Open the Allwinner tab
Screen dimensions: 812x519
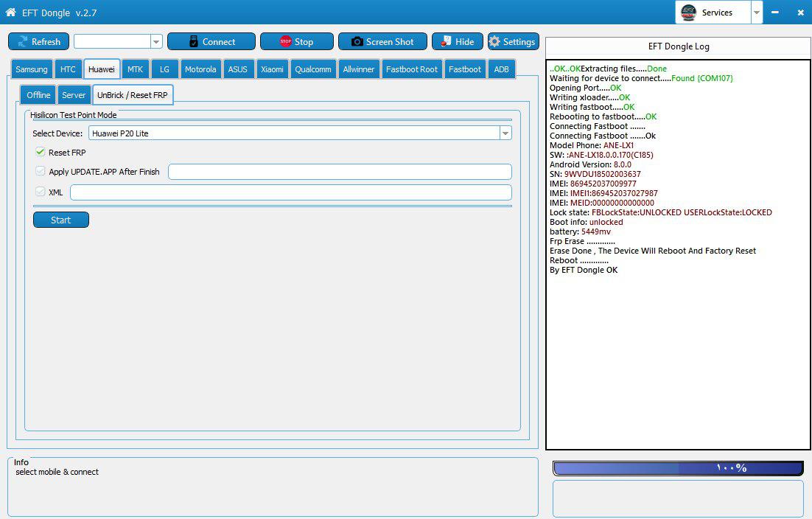click(x=358, y=69)
